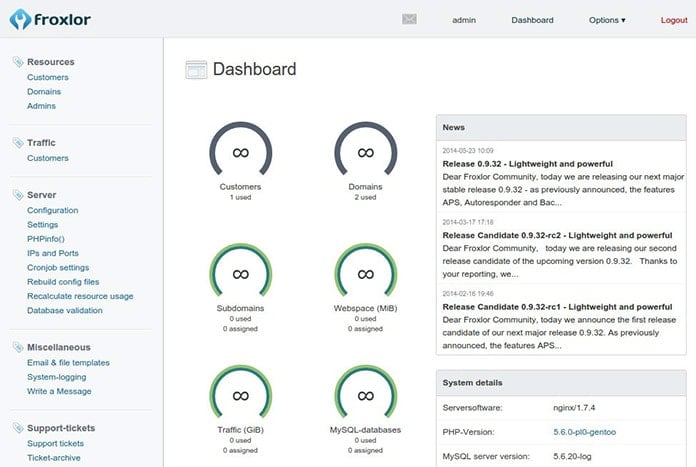This screenshot has height=467, width=696.
Task: Click the Dashboard page title text
Action: [254, 69]
